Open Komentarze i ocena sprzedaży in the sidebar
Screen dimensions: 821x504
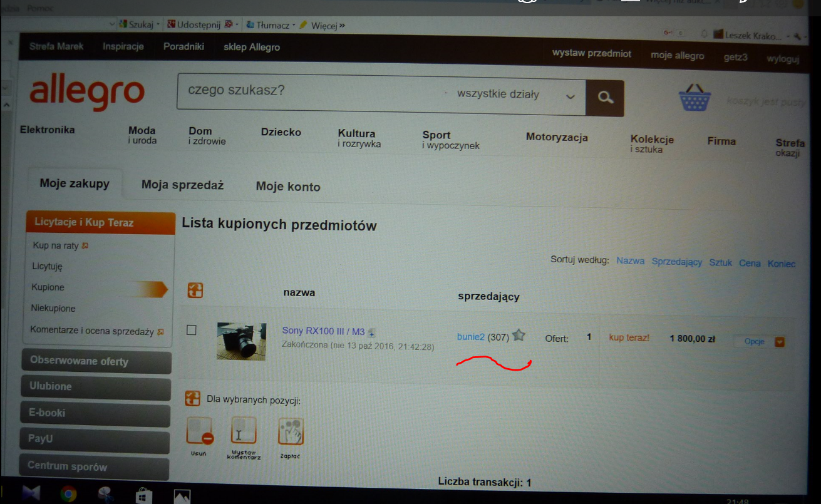[92, 331]
